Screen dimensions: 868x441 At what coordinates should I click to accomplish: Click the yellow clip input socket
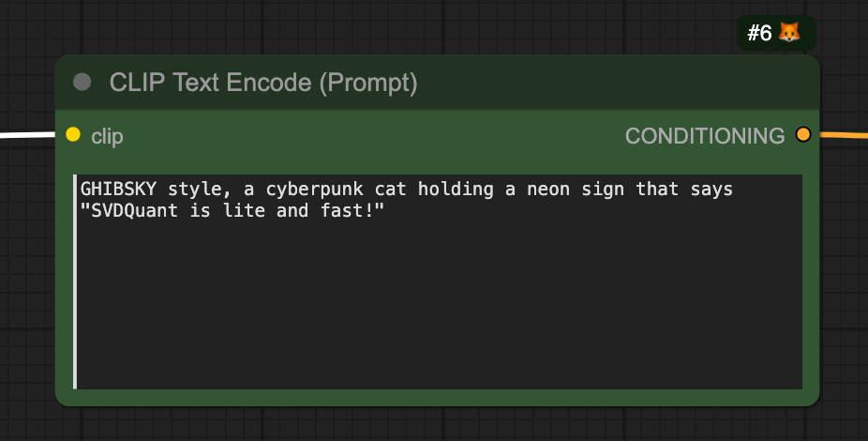pyautogui.click(x=73, y=134)
